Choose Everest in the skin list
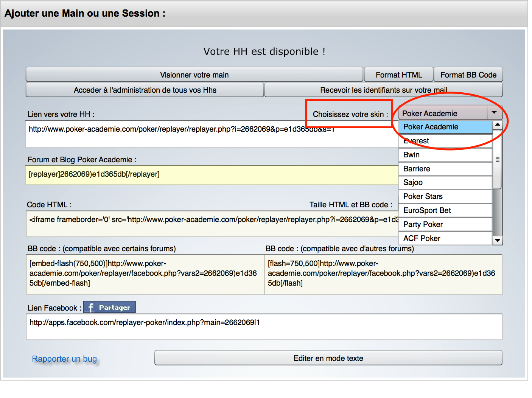The height and width of the screenshot is (398, 532). [445, 141]
